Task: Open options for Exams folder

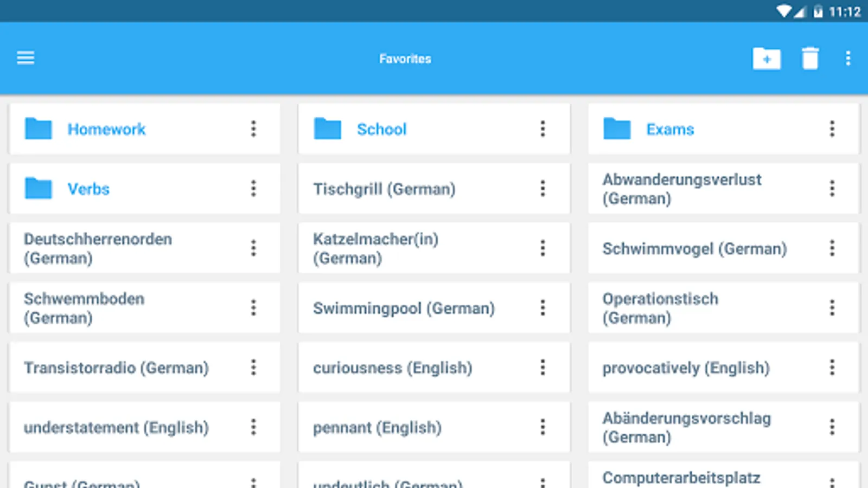Action: click(x=832, y=129)
